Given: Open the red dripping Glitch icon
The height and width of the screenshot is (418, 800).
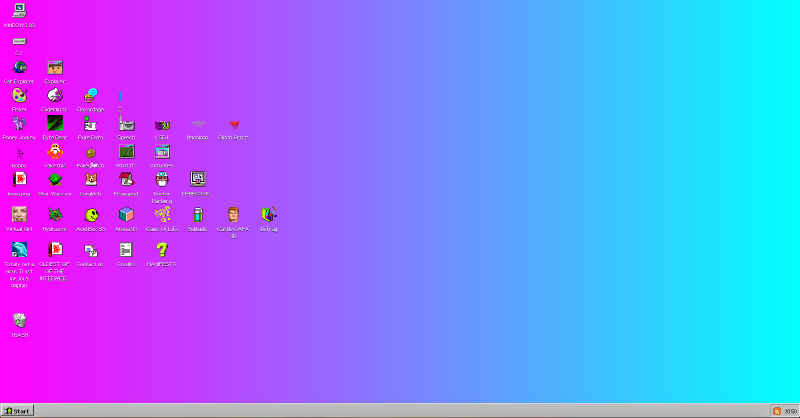Looking at the screenshot, I should [x=234, y=125].
